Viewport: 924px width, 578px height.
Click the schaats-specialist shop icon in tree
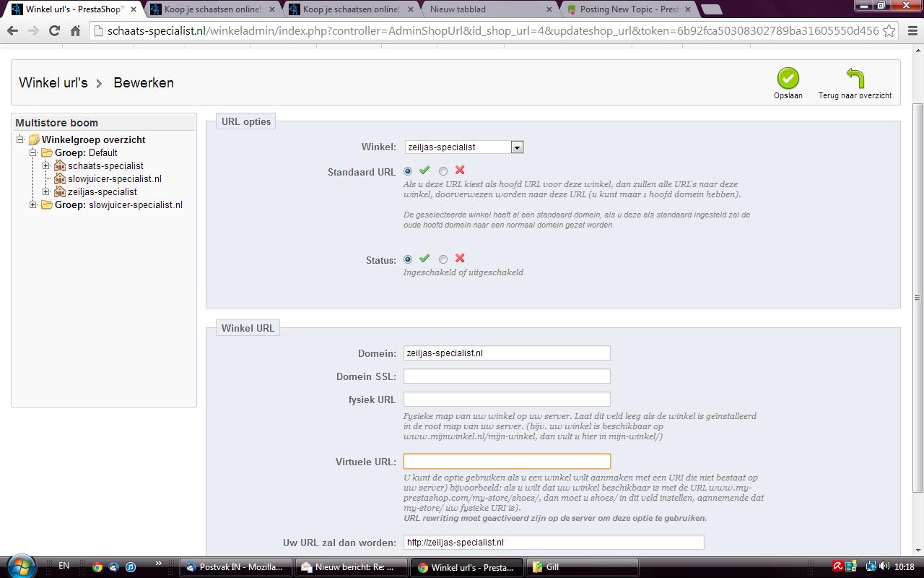pos(60,166)
